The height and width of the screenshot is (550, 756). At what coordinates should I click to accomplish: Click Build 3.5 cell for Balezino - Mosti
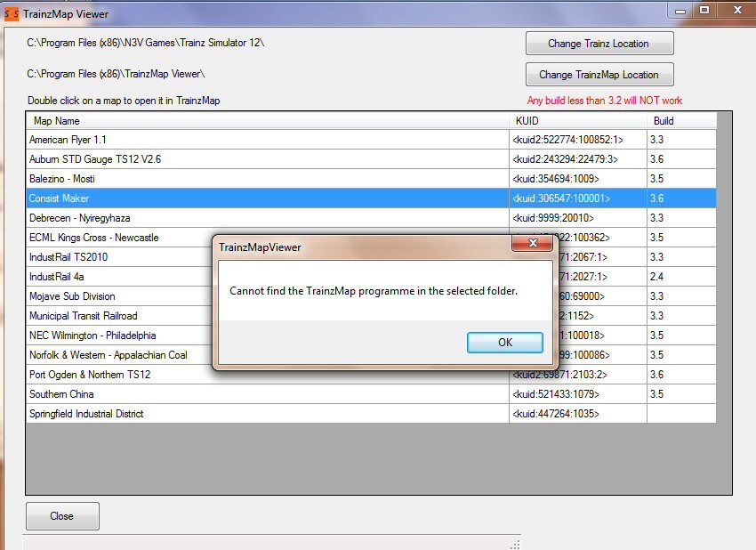click(682, 179)
